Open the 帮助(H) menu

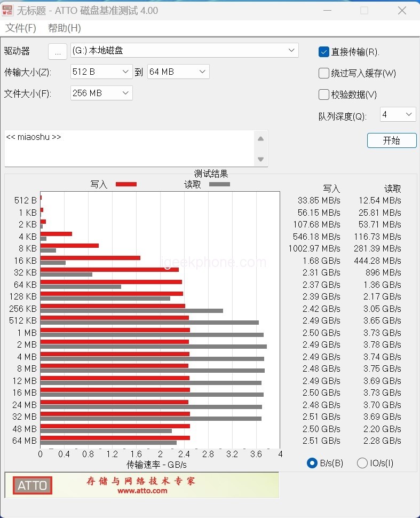65,28
